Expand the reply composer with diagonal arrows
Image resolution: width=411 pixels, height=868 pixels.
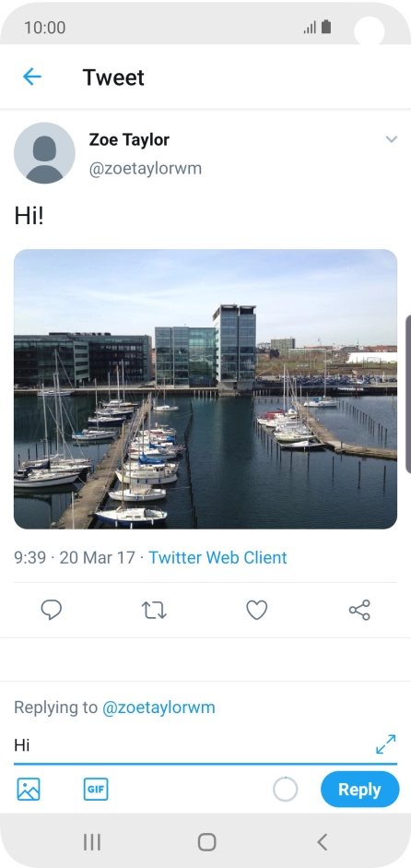pos(385,744)
